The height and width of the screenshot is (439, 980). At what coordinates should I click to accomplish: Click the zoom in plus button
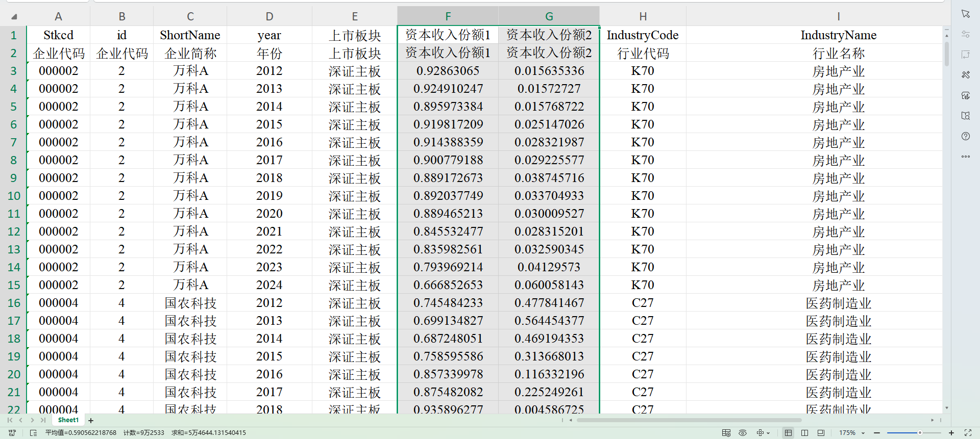tap(951, 433)
